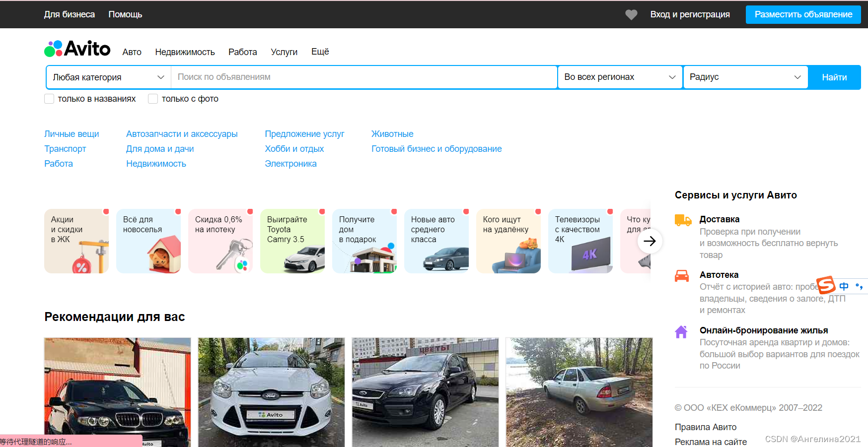868x447 pixels.
Task: Open favorites via the heart icon
Action: coord(631,14)
